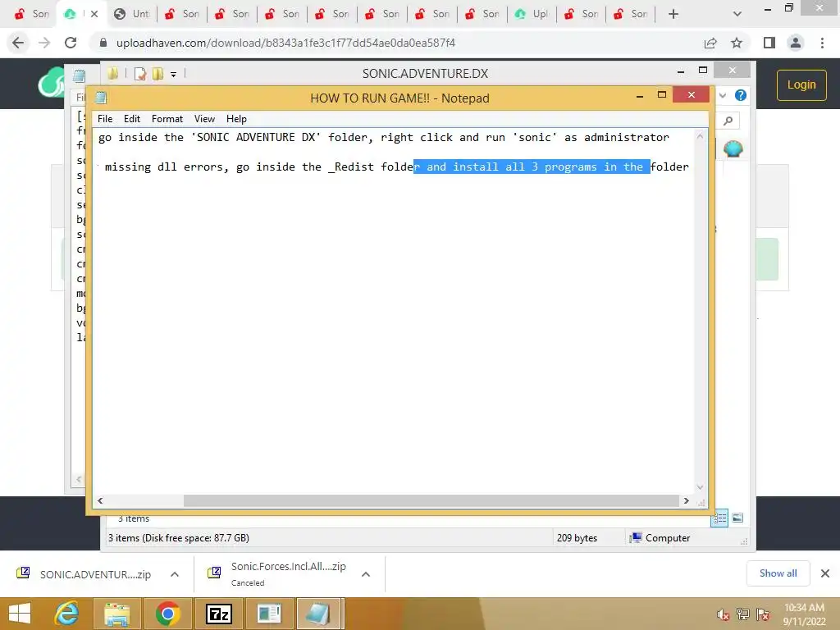Click the Explorer search magnifier icon

point(728,121)
